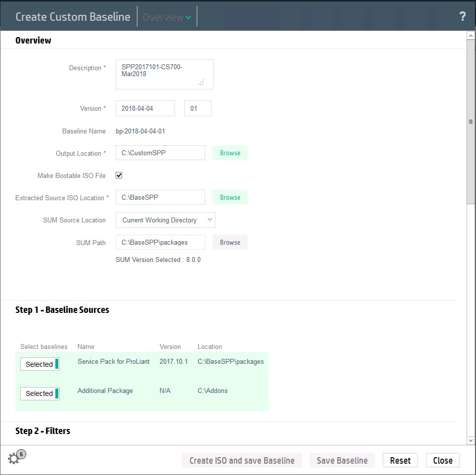Deselect the Additional Package baseline
Viewport: 476px width, 475px height.
[x=40, y=393]
